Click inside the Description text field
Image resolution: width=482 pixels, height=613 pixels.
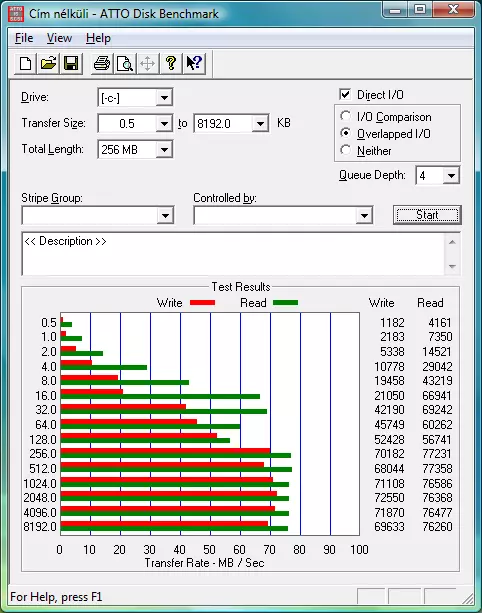(x=233, y=254)
